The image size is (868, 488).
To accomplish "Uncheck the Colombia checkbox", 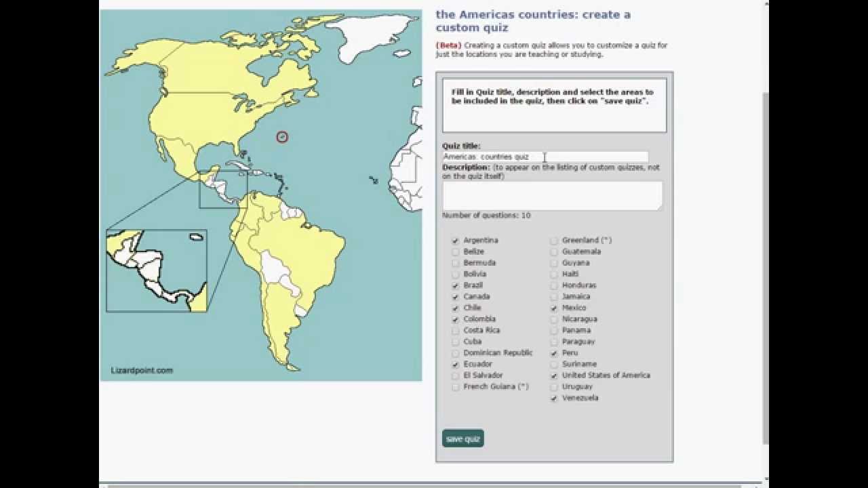I will (x=456, y=319).
